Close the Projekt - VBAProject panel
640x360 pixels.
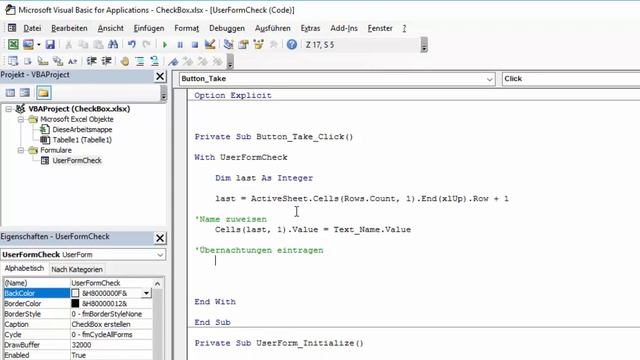tap(160, 76)
